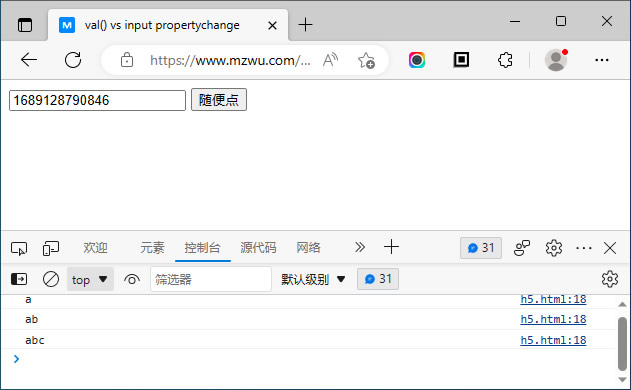Click the address bar URL
Screen dimensions: 631x390
[x=230, y=60]
